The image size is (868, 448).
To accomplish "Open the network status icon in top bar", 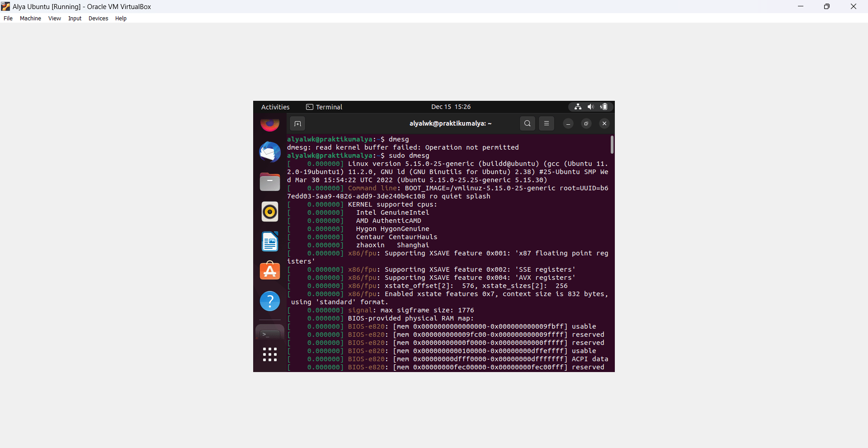I will pyautogui.click(x=578, y=107).
